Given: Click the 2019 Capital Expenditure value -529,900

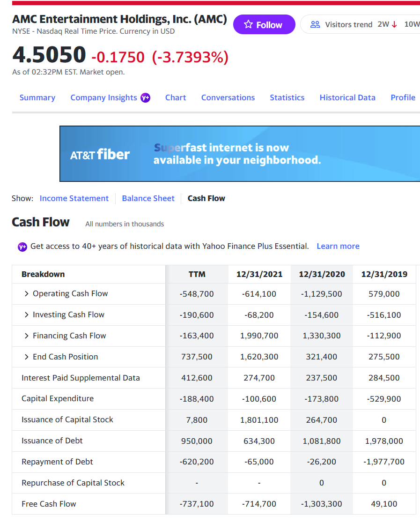Looking at the screenshot, I should (384, 399).
